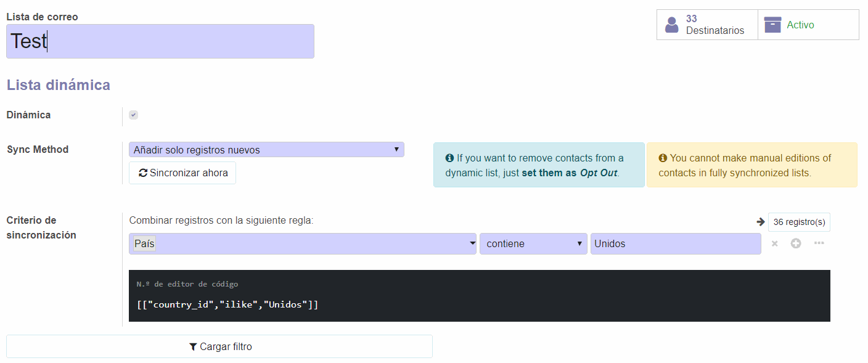Open the Sync Method dropdown
868x363 pixels.
pos(266,150)
